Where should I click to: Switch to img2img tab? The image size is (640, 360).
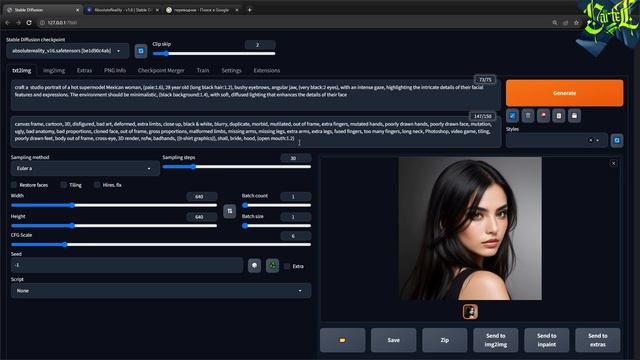pos(54,70)
